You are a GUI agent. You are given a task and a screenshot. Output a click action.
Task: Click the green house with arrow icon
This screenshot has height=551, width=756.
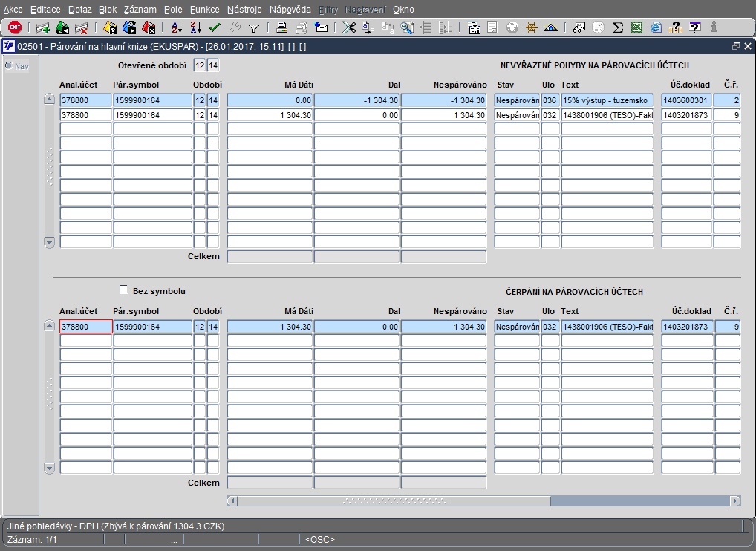click(62, 28)
